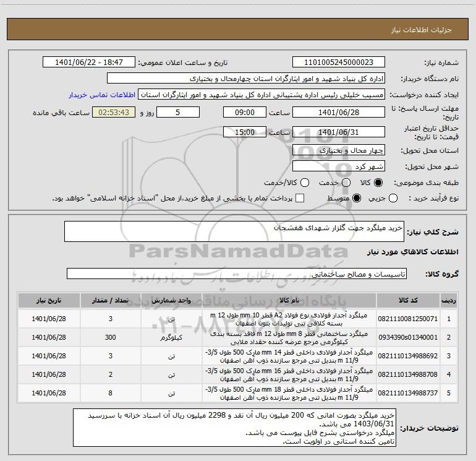
Task: Click the delivery province field چهار محال و بختیاری
Action: pyautogui.click(x=339, y=150)
